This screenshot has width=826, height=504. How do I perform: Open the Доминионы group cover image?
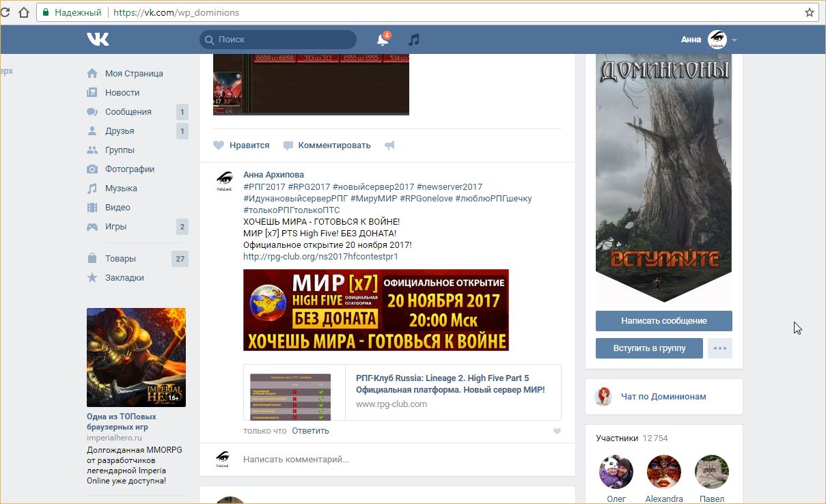664,179
